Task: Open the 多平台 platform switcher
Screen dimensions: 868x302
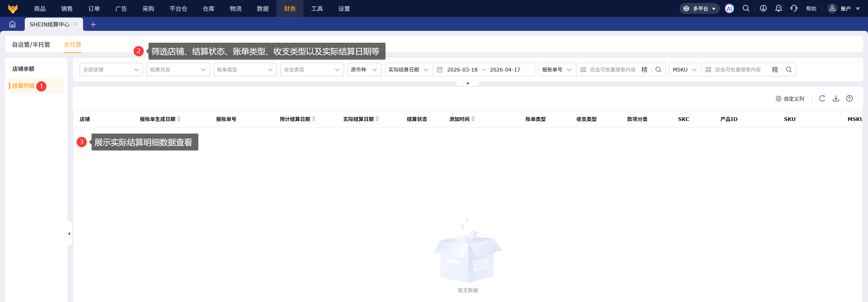Action: click(x=699, y=8)
